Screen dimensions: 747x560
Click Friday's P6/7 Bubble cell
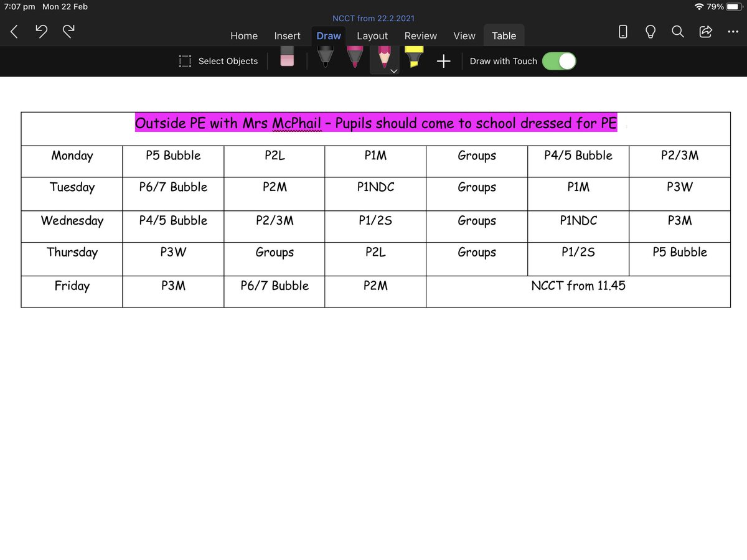click(x=275, y=291)
